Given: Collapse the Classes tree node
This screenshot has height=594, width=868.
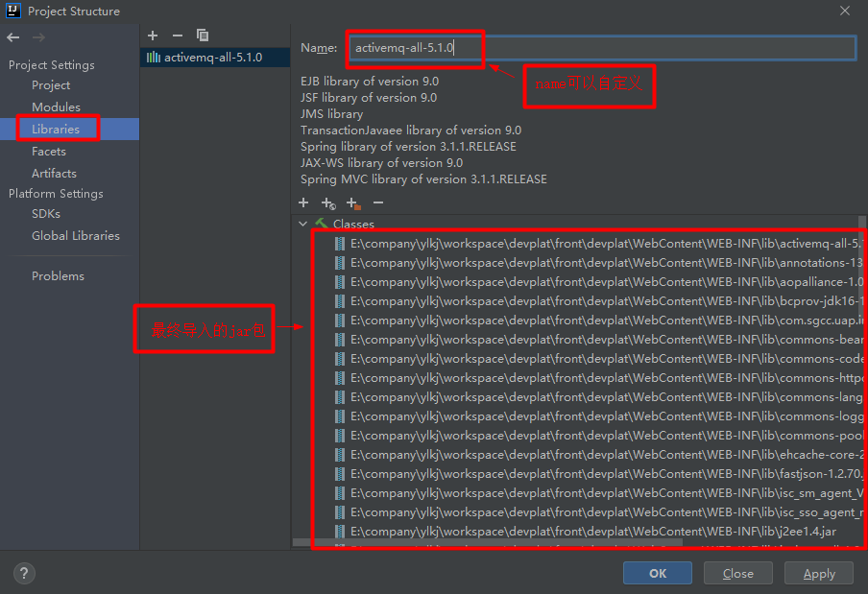Looking at the screenshot, I should [302, 224].
